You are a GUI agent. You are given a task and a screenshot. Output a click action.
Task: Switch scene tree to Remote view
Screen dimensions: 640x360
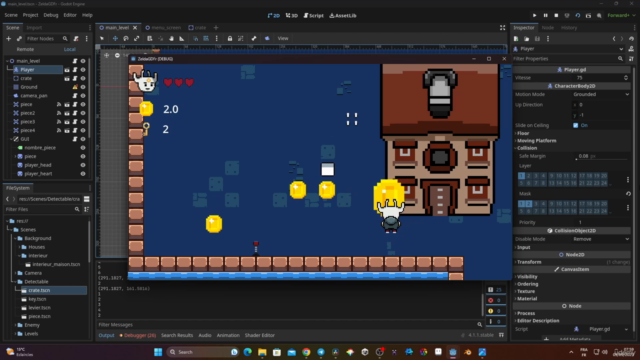click(x=25, y=49)
